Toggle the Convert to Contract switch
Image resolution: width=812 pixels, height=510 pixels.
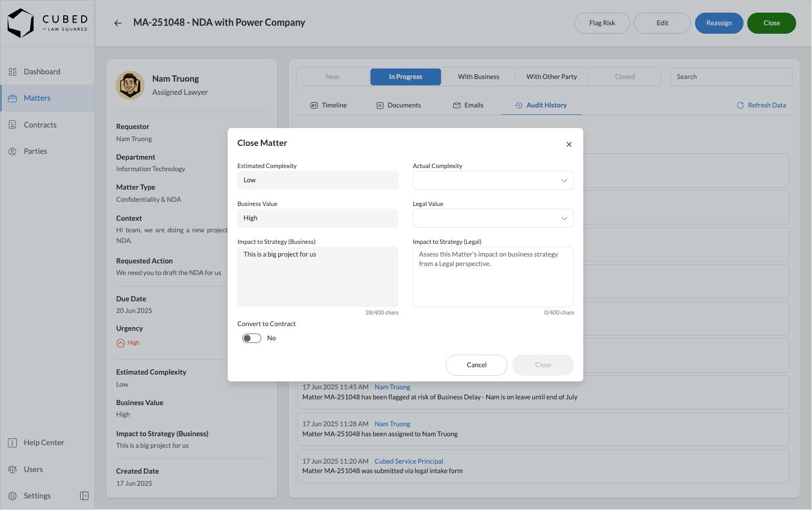(x=252, y=338)
